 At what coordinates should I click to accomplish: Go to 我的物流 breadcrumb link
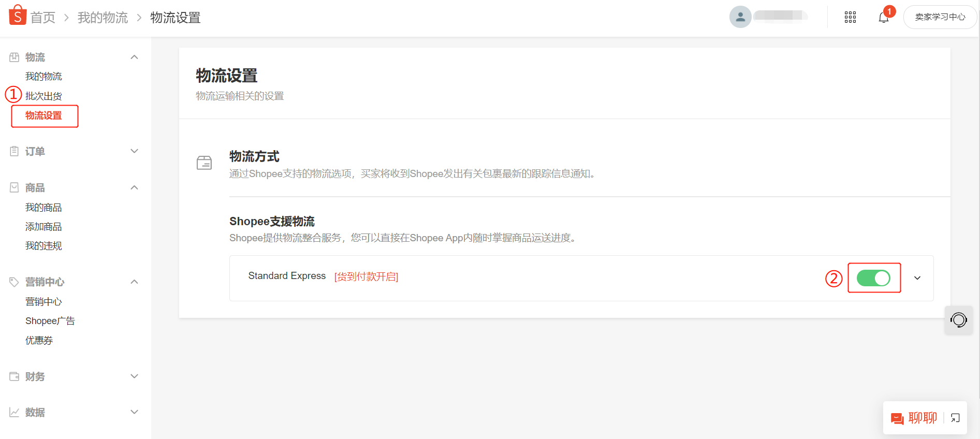(x=103, y=18)
